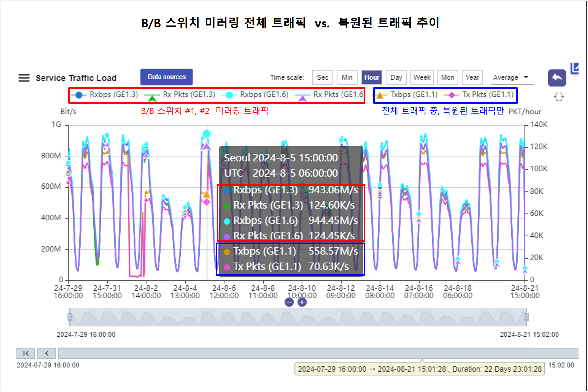The width and height of the screenshot is (588, 392).
Task: Toggle Rx Pkts (GE1.6) legend series
Action: point(329,95)
